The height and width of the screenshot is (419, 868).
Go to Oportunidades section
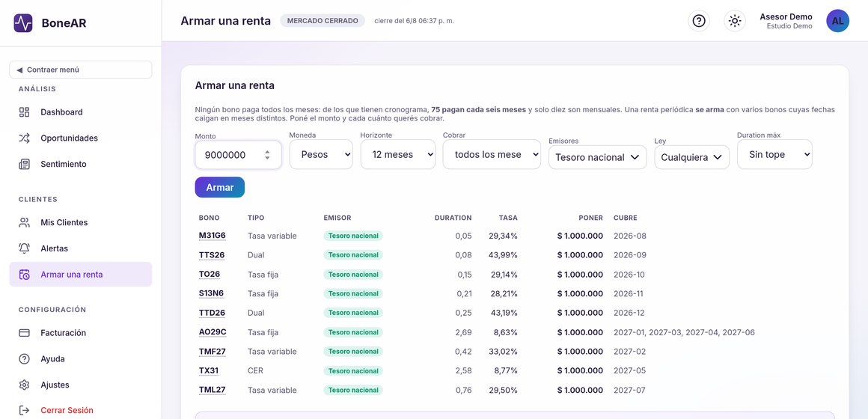[81, 138]
